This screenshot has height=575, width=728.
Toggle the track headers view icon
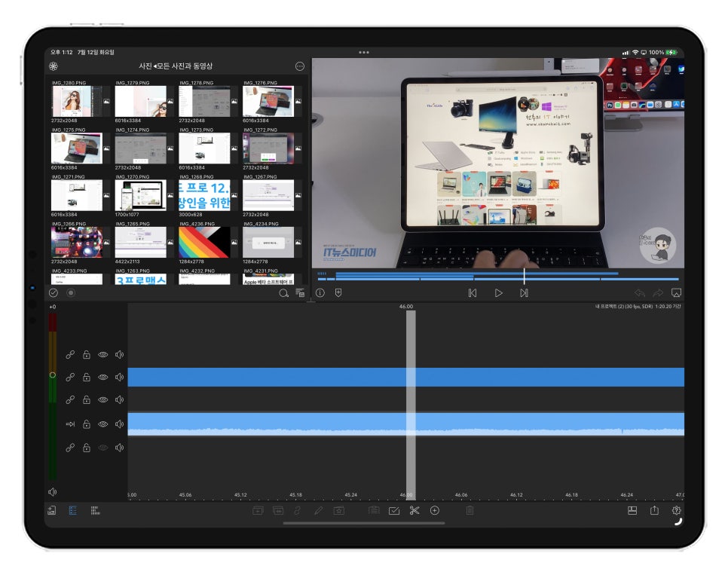tap(73, 510)
